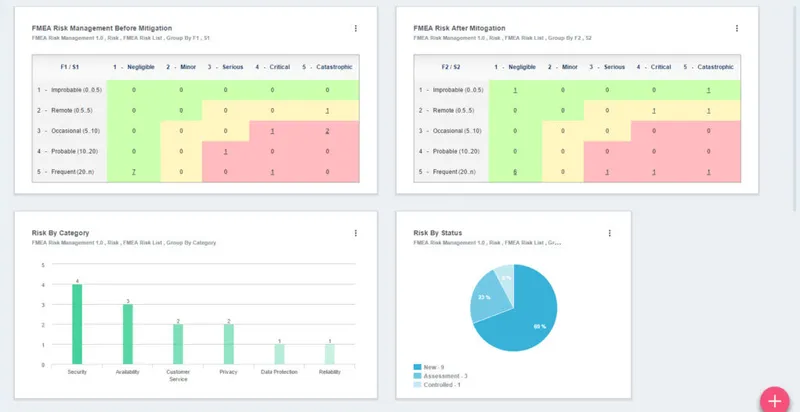Select the 69% New pie slice
The image size is (800, 412).
coord(526,319)
